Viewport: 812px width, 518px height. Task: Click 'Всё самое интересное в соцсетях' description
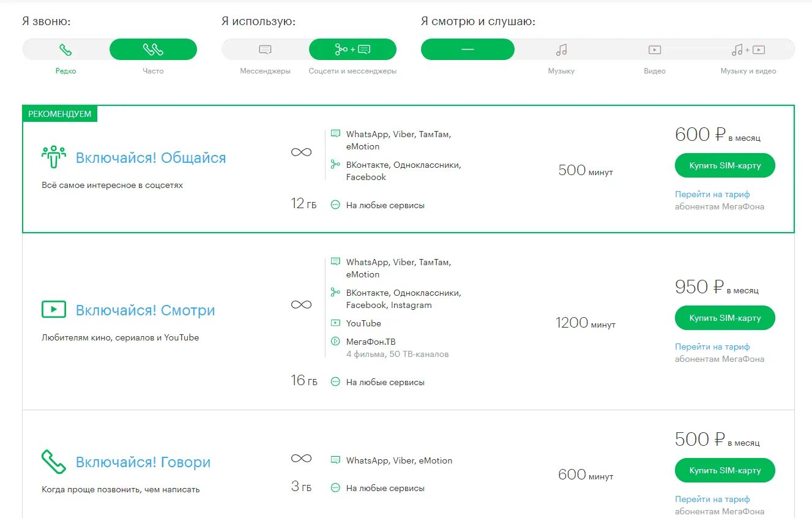112,185
